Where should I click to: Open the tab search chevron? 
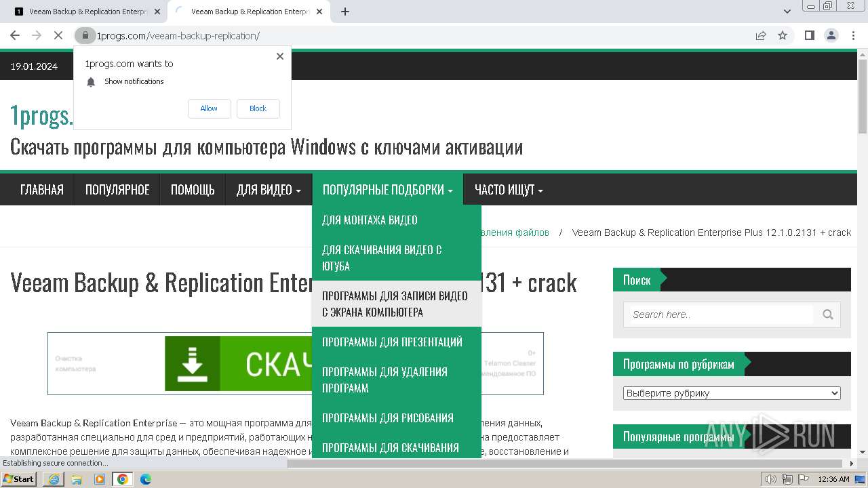[x=787, y=12]
